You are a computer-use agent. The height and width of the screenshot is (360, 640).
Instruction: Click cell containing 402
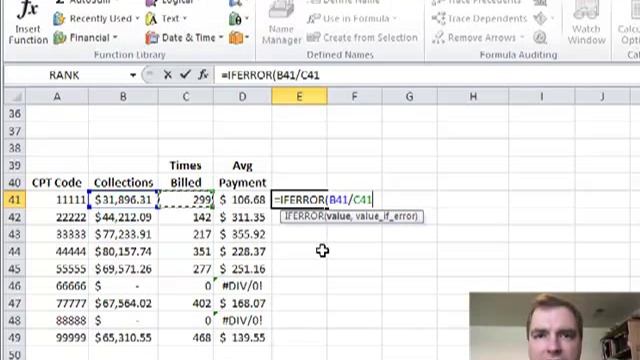(x=186, y=303)
